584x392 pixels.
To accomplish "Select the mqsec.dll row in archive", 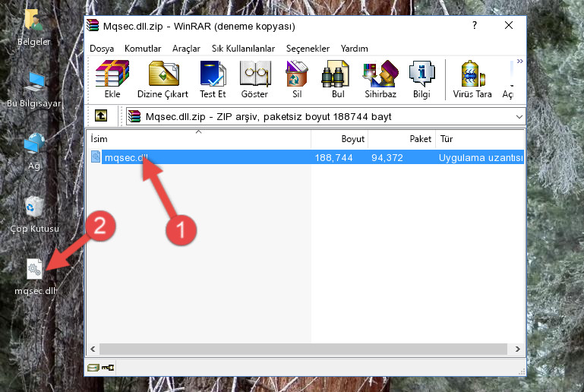I will (307, 157).
